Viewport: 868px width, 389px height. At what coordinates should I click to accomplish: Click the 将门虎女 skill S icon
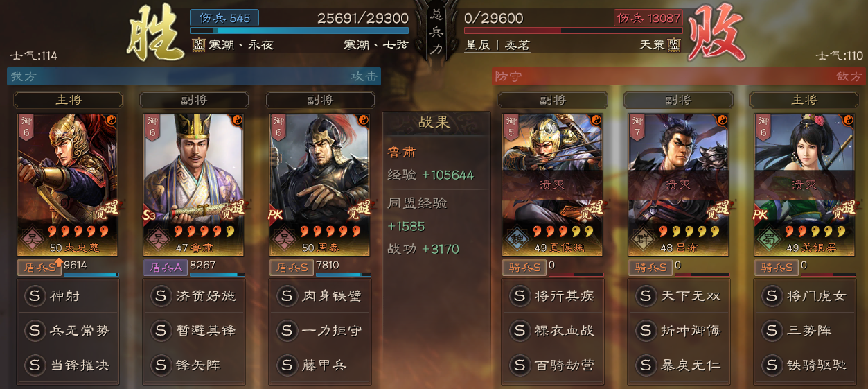point(772,296)
